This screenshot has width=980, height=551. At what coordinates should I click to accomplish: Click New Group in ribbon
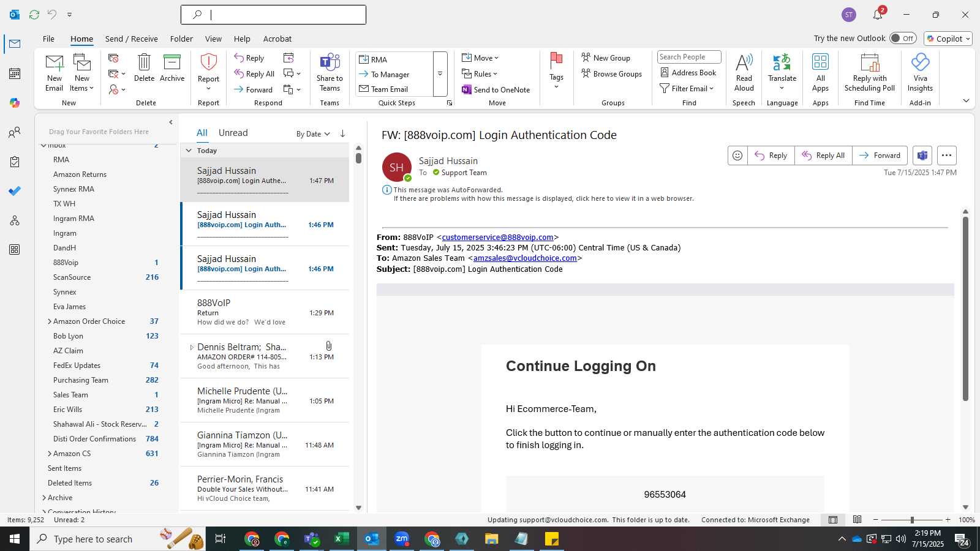click(606, 58)
